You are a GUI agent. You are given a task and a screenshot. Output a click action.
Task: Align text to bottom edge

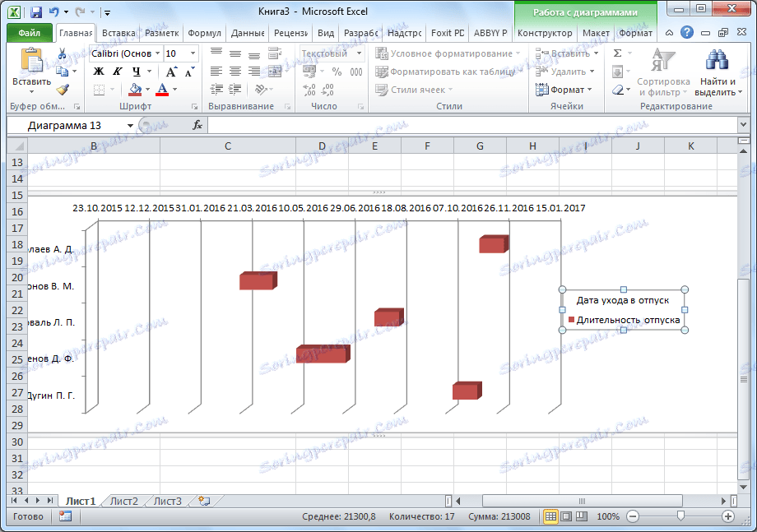pos(254,53)
